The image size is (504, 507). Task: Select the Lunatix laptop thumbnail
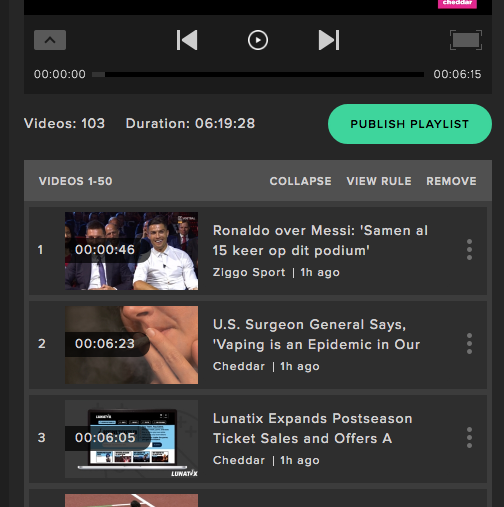(131, 439)
